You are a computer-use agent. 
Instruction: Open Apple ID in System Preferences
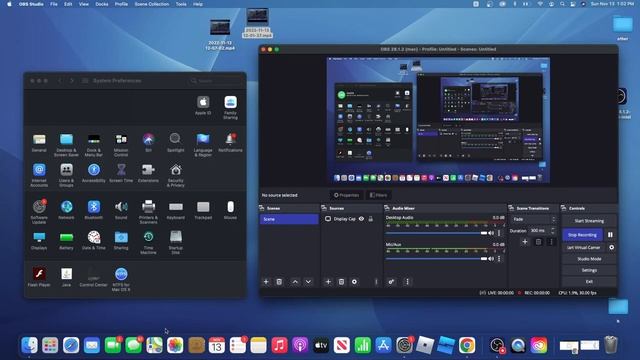pos(203,105)
